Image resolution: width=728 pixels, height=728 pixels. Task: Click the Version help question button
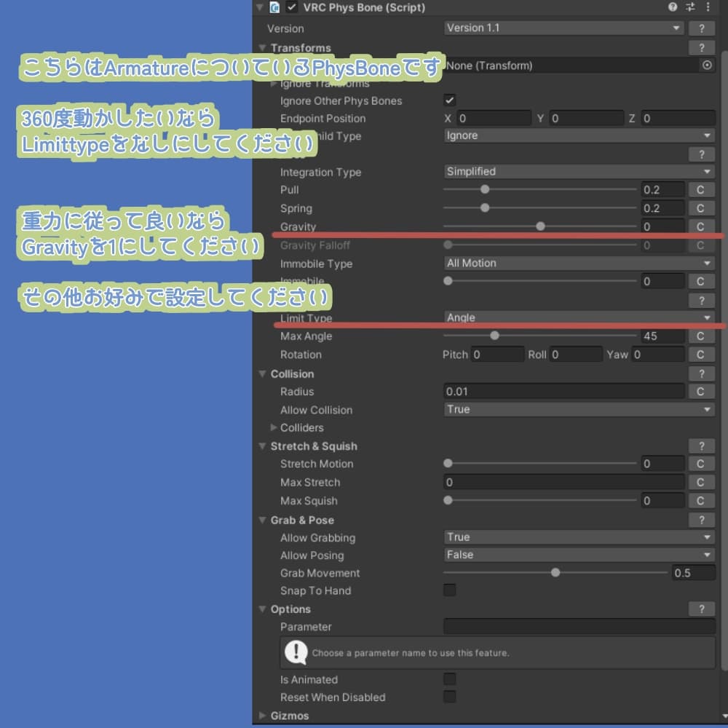[702, 29]
